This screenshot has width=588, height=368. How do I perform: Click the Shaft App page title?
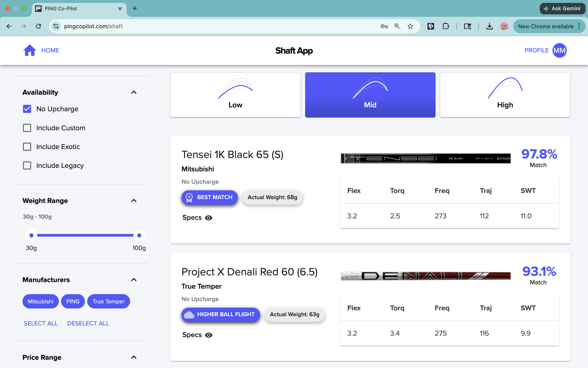pos(294,51)
